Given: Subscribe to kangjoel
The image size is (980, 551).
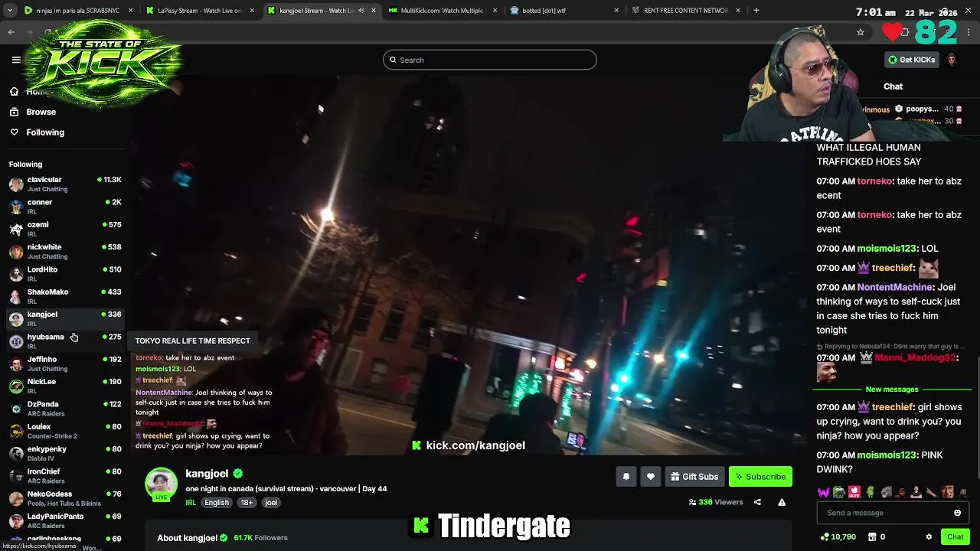Looking at the screenshot, I should coord(760,477).
